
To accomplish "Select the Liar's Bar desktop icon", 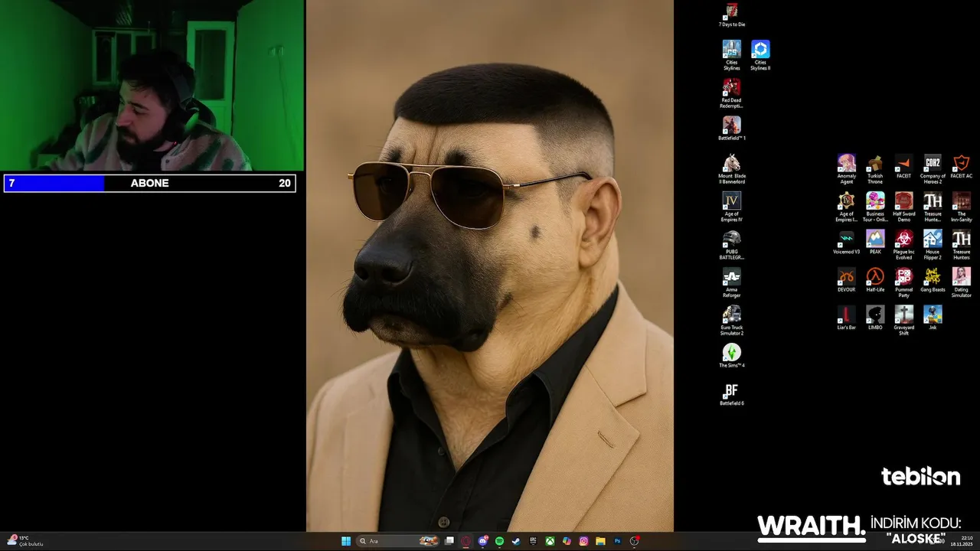I will [x=847, y=317].
